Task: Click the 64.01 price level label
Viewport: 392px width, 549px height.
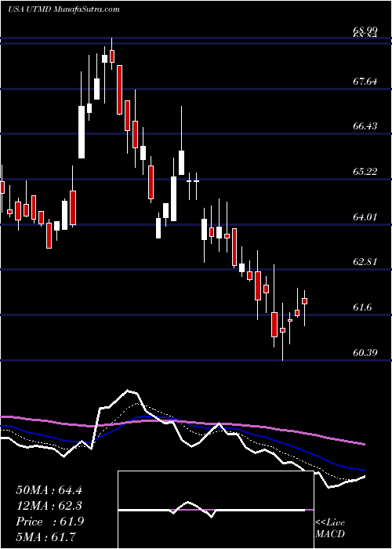Action: [x=365, y=217]
